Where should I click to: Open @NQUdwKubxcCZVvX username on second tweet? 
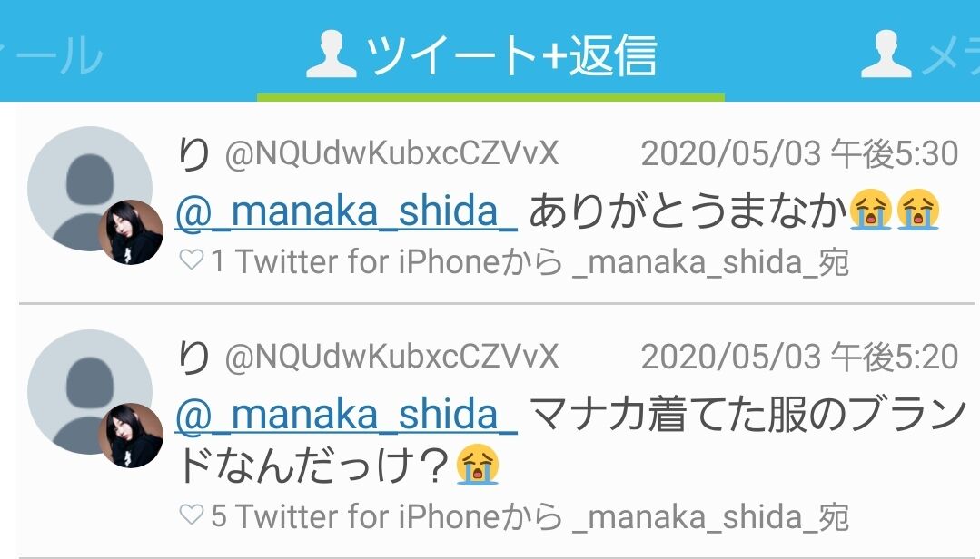pyautogui.click(x=391, y=356)
